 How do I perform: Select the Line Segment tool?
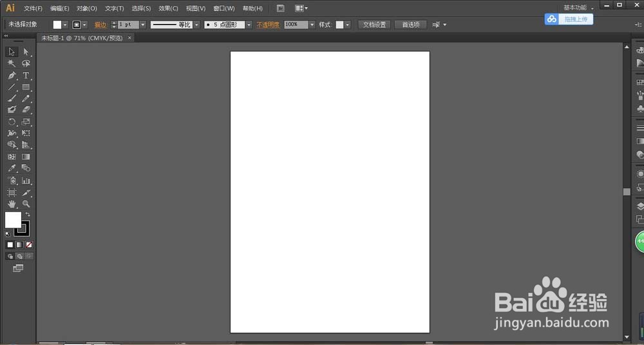coord(12,87)
